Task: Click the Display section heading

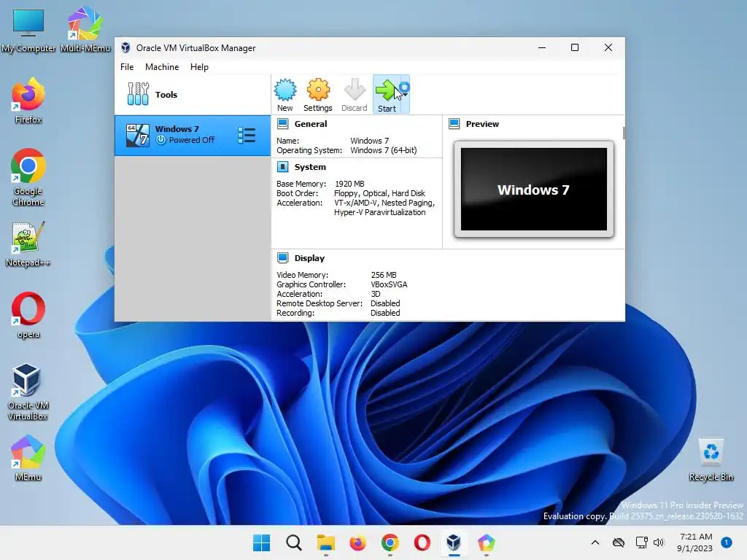Action: [309, 258]
